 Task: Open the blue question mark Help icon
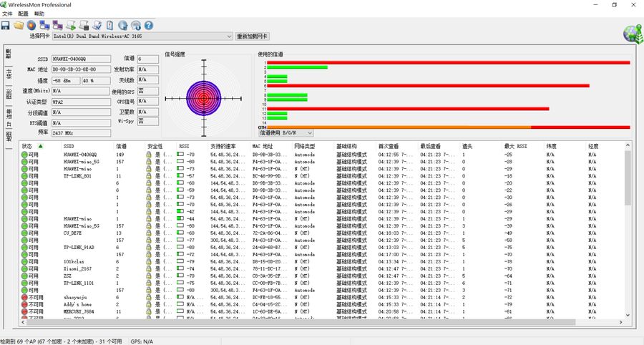[x=149, y=26]
